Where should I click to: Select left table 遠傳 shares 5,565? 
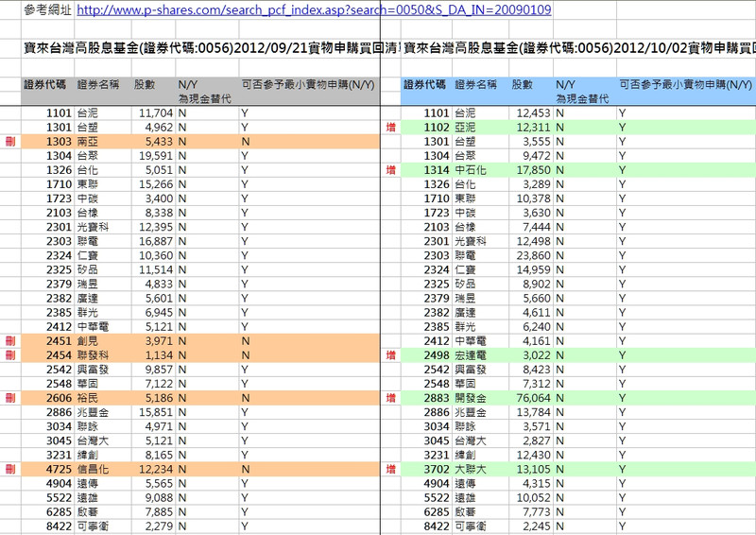coord(159,483)
